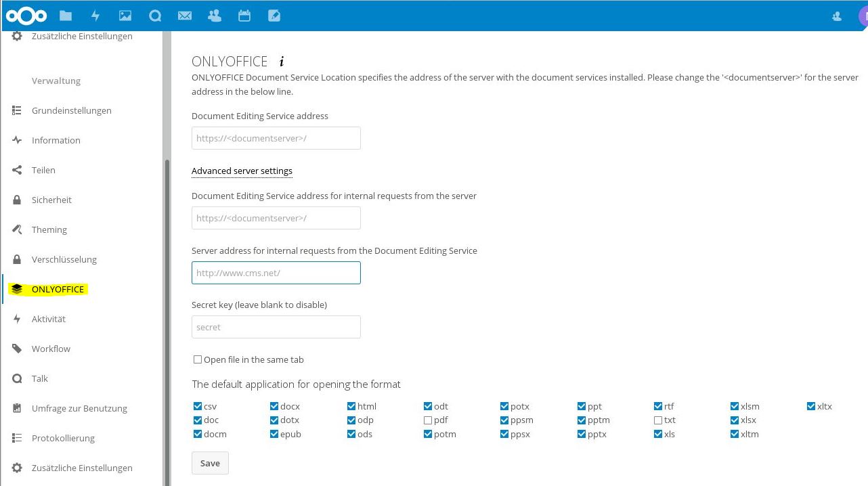
Task: Check the txt format checkbox
Action: (658, 420)
